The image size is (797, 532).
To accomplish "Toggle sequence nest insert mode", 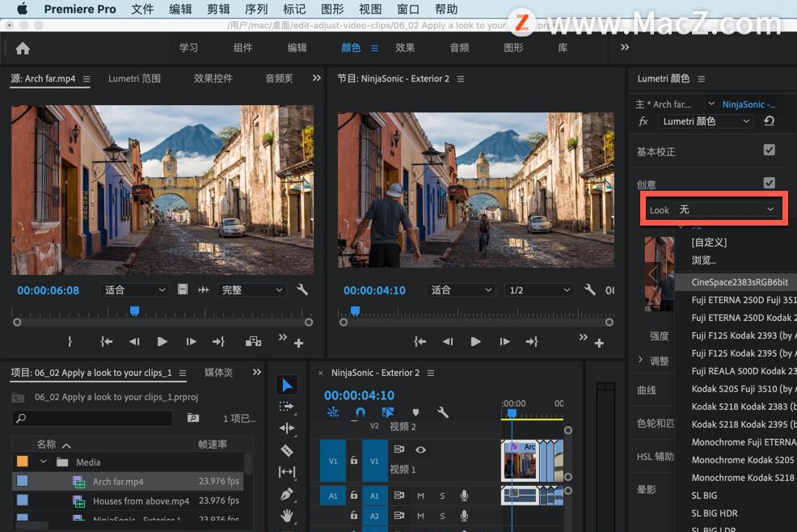I will pyautogui.click(x=333, y=412).
